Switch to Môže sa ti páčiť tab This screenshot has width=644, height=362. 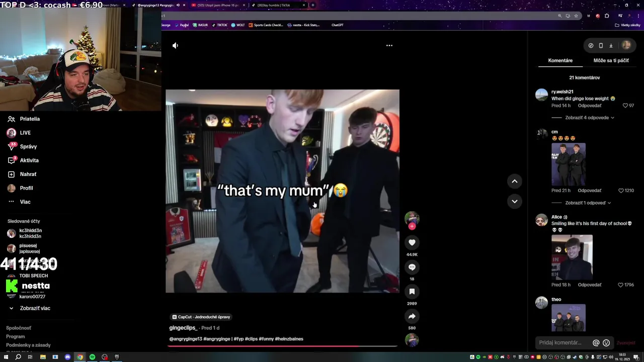point(611,60)
